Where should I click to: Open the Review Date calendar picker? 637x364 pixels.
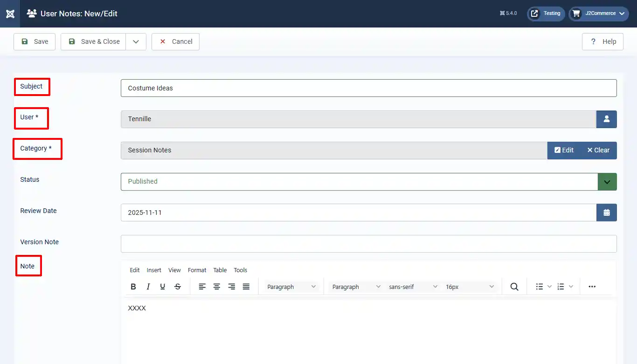click(x=607, y=213)
